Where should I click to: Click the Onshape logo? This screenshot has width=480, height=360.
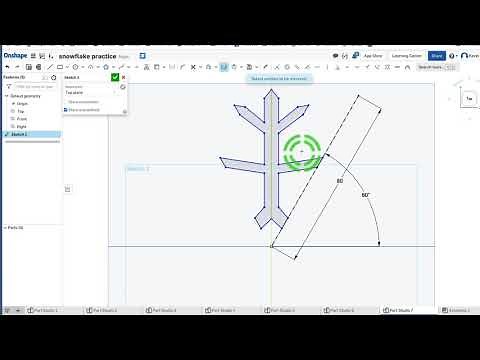click(x=15, y=56)
